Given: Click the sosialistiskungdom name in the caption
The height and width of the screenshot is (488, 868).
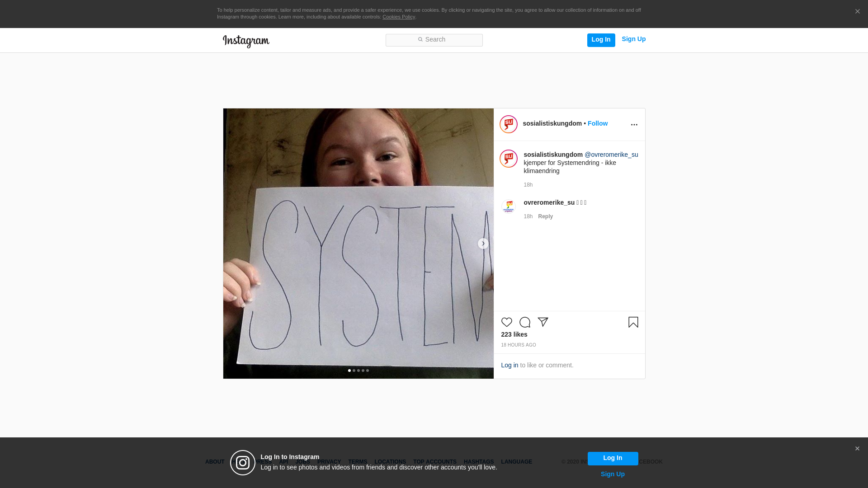Looking at the screenshot, I should 553,155.
